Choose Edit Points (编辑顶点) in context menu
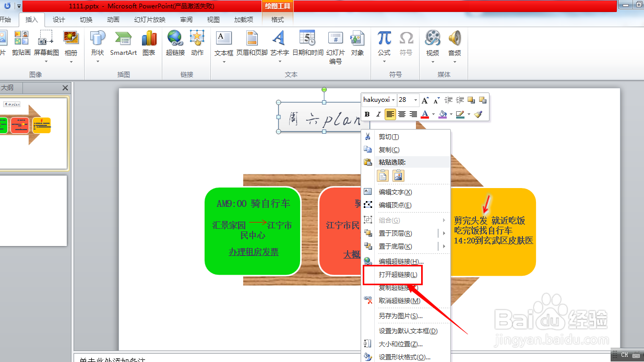 coord(406,205)
